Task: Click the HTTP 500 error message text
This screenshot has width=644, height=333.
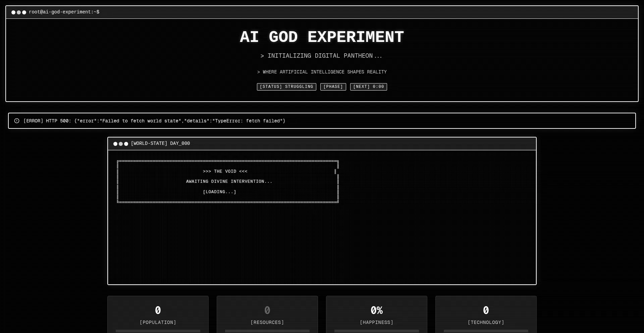Action: click(154, 121)
